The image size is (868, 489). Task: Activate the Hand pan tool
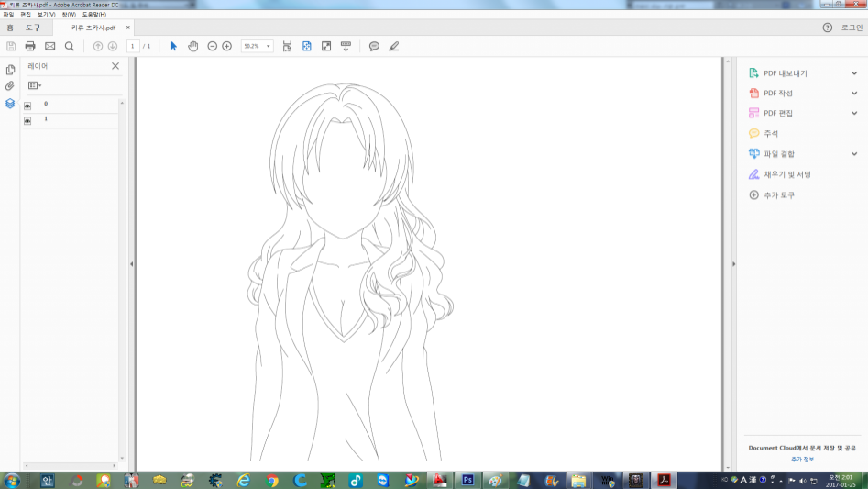tap(192, 47)
